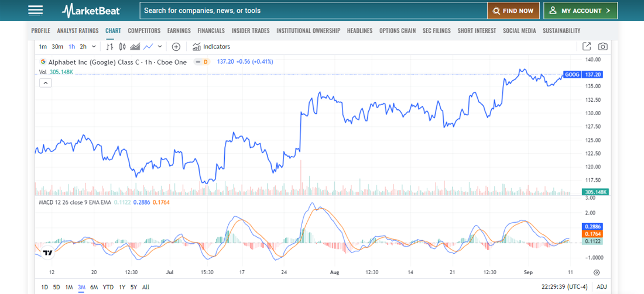Expand the time interval dropdown arrow
The width and height of the screenshot is (644, 294).
click(94, 47)
